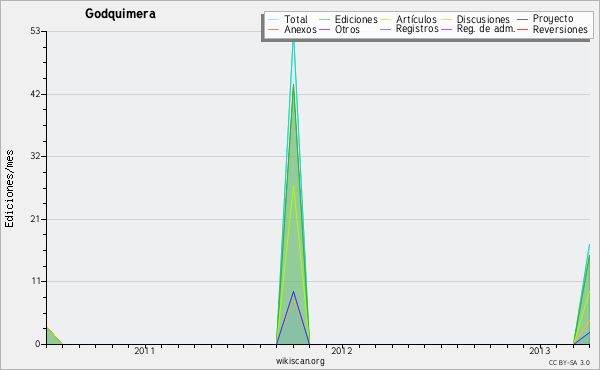Click the blue Registros peak near 2012

coord(293,292)
